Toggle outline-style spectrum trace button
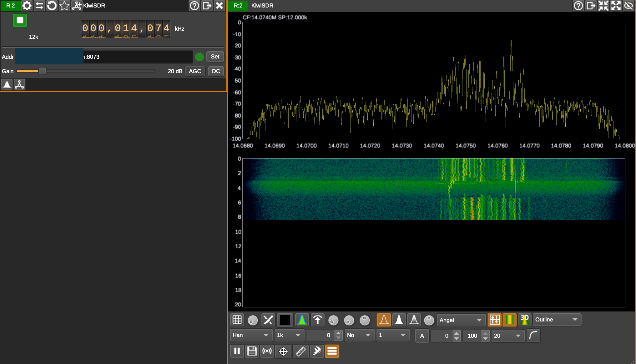636x364 pixels. point(384,320)
